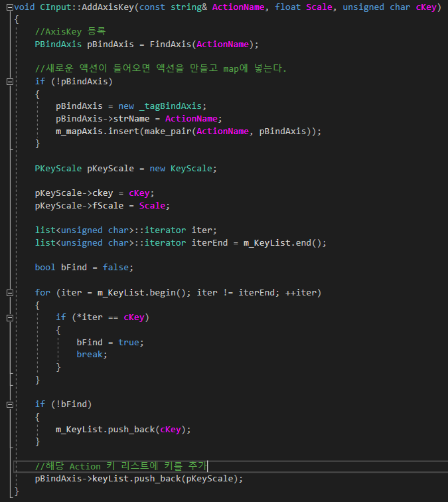The image size is (448, 502).
Task: Collapse the if (!bFind) block
Action: coord(10,404)
